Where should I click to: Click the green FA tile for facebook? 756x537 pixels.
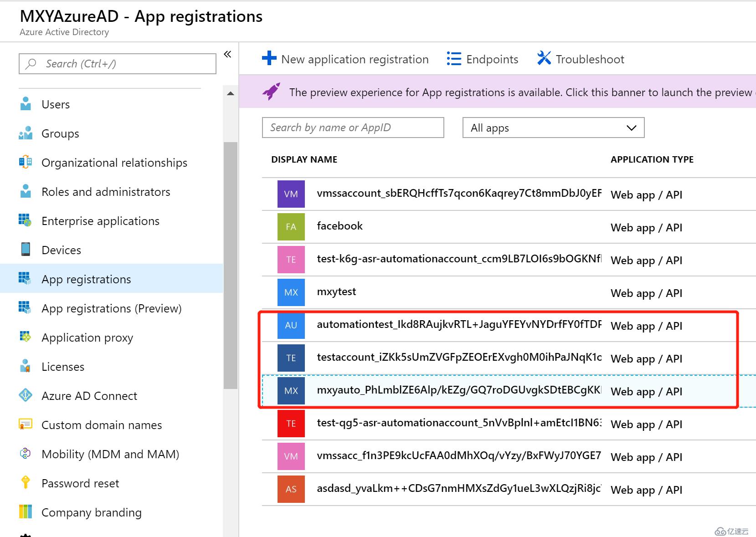[x=291, y=227]
